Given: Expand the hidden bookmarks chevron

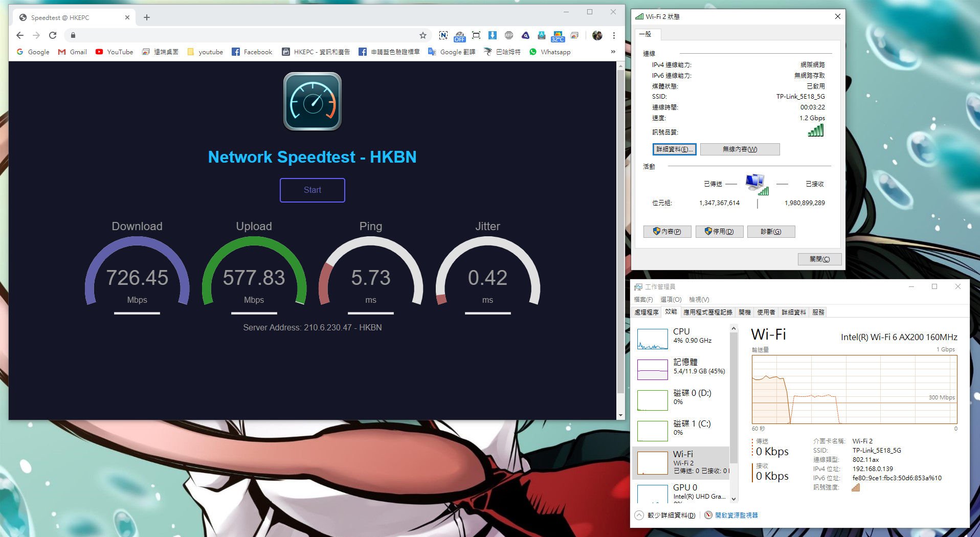Looking at the screenshot, I should tap(613, 52).
